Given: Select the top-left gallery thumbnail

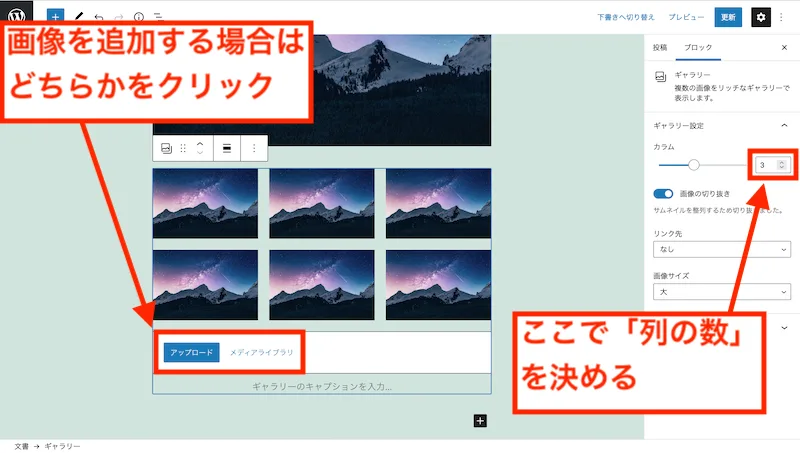Looking at the screenshot, I should [x=205, y=204].
